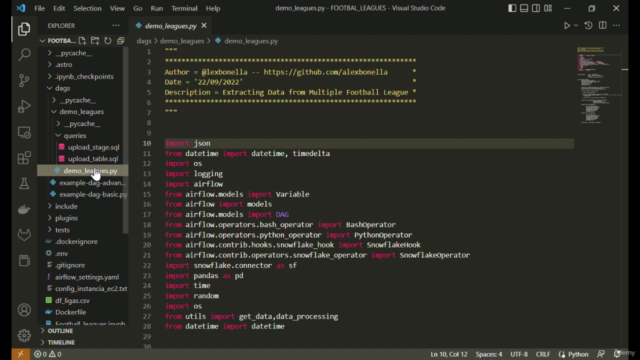640x360 pixels.
Task: Open file history timeline icon in editor toolbar
Action: [x=588, y=25]
